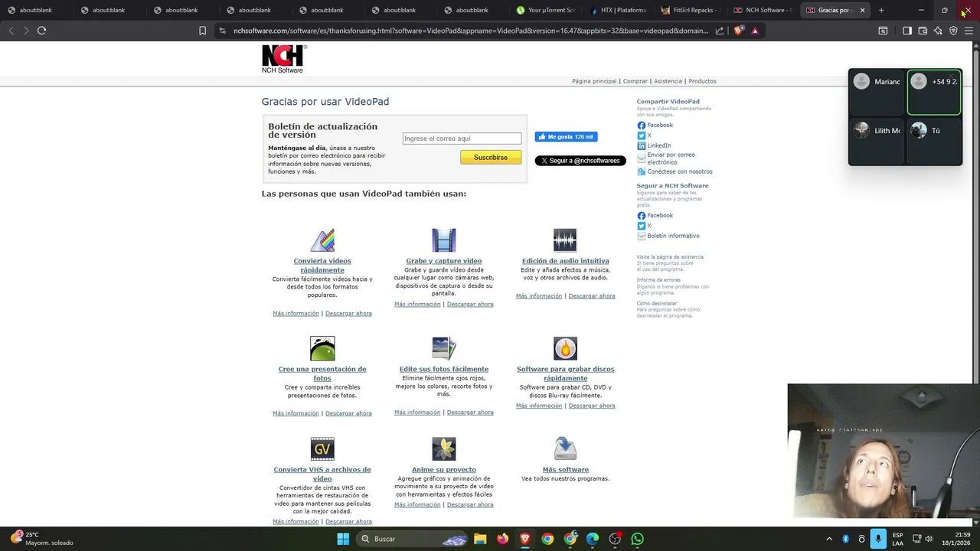Open Edición de audio intuitiva link
Screen dimensions: 980x551
coord(566,261)
